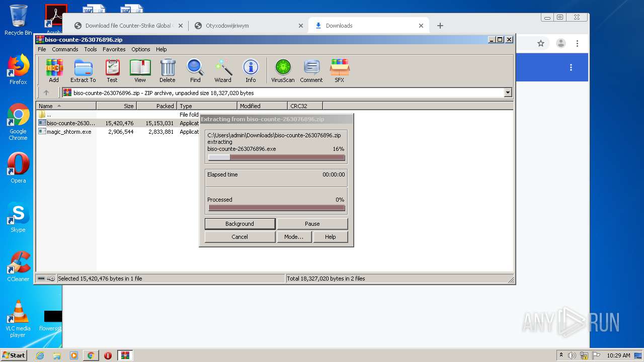Create an SFX archive
This screenshot has height=362, width=644.
pos(340,70)
